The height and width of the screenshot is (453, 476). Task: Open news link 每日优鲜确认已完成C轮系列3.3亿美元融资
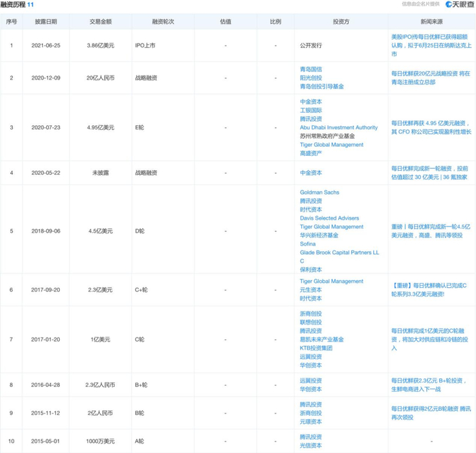(x=429, y=290)
